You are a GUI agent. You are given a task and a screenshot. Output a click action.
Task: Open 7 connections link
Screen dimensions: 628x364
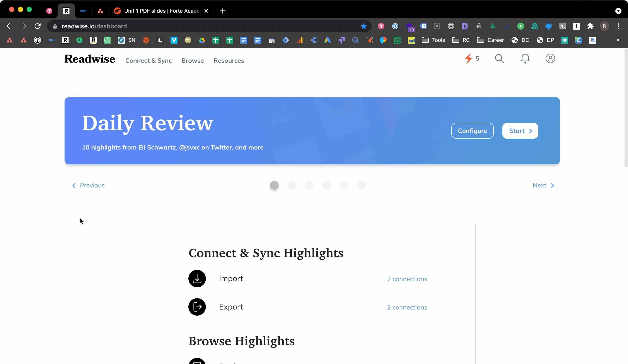407,279
